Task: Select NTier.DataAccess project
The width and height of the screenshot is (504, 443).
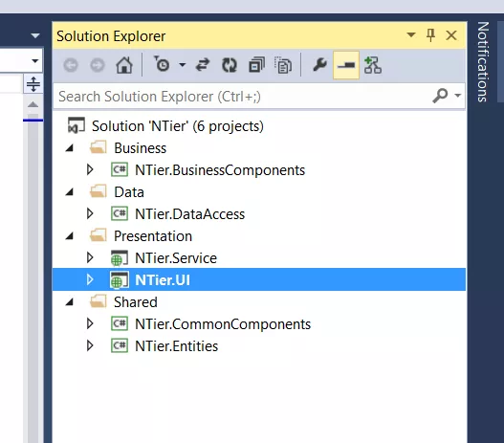Action: click(x=189, y=214)
